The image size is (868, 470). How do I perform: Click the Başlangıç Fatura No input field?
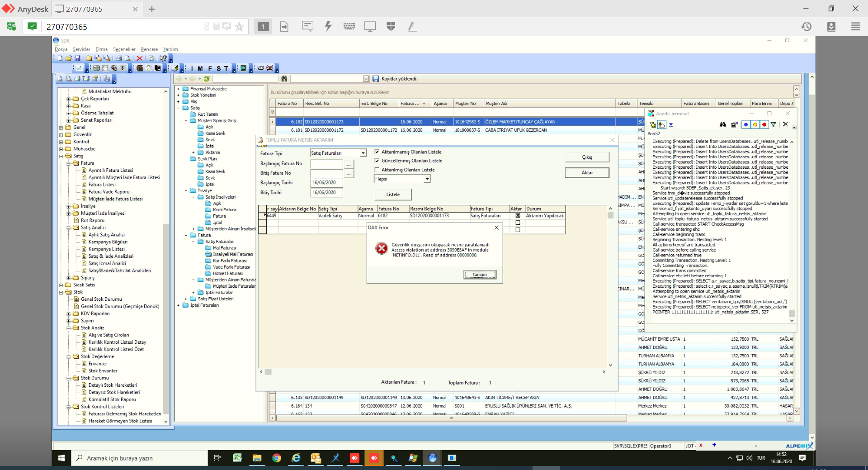point(326,164)
